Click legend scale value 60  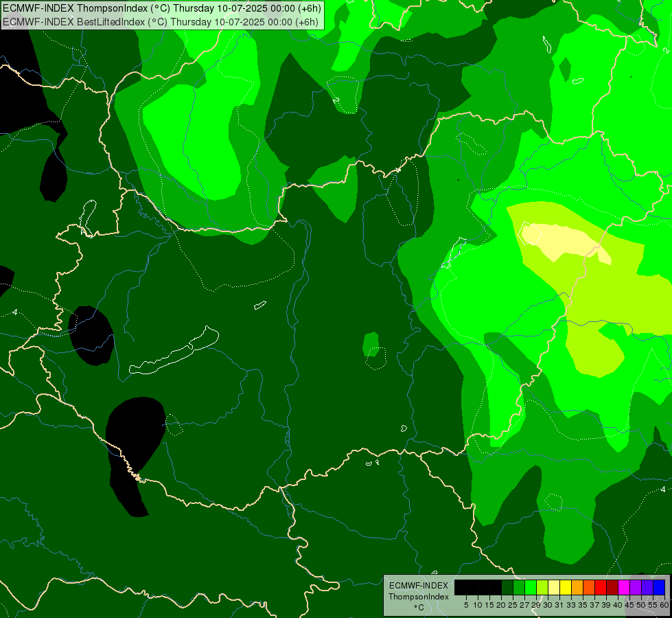(x=664, y=605)
